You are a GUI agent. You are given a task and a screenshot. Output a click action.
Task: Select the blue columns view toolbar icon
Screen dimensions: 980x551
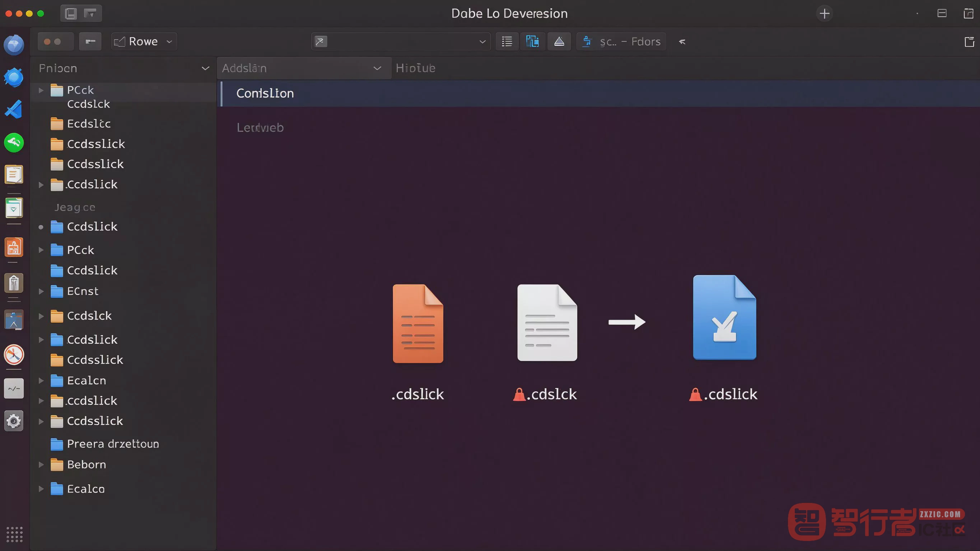[x=532, y=42]
